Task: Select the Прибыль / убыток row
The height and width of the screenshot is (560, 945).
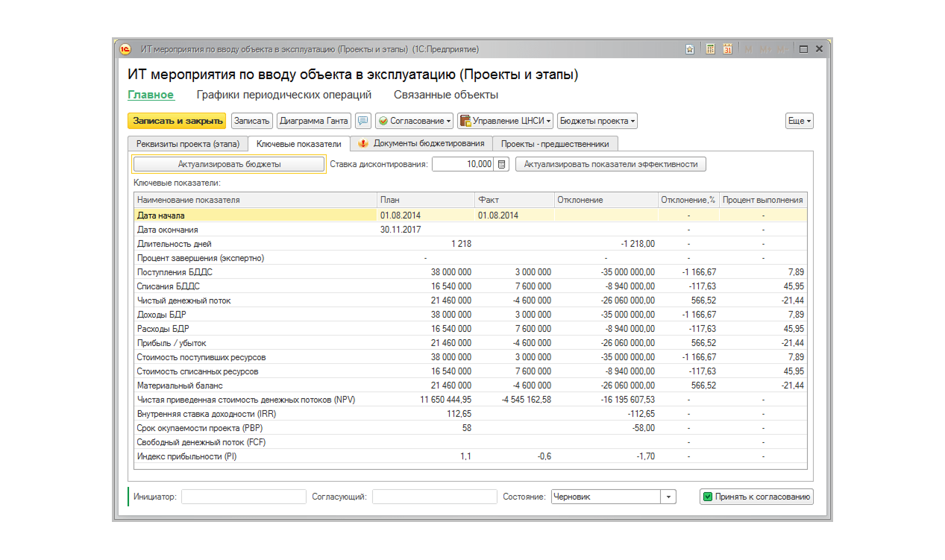Action: click(x=471, y=343)
